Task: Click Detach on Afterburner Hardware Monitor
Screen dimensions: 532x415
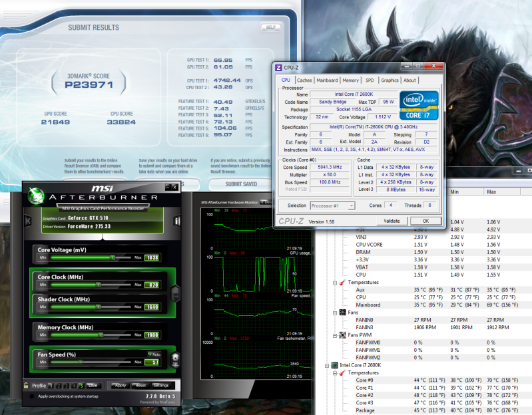Action: (266, 202)
